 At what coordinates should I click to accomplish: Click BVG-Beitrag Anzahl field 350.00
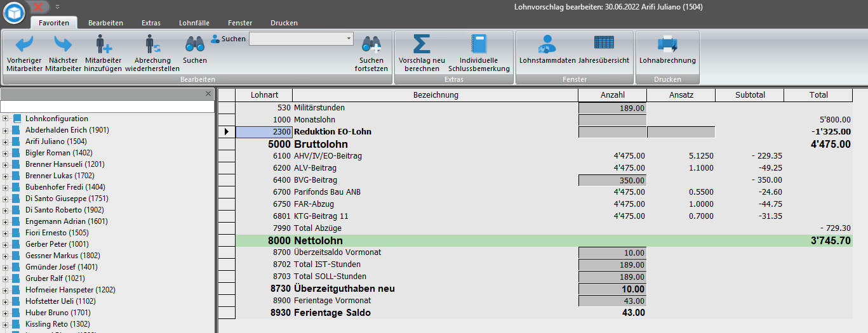(x=612, y=180)
